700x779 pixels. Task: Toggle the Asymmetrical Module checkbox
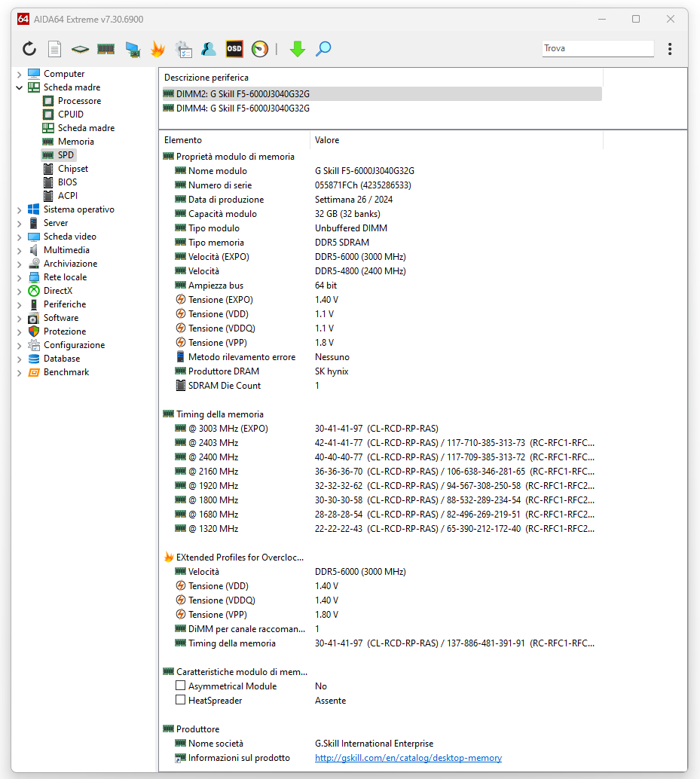(x=180, y=686)
